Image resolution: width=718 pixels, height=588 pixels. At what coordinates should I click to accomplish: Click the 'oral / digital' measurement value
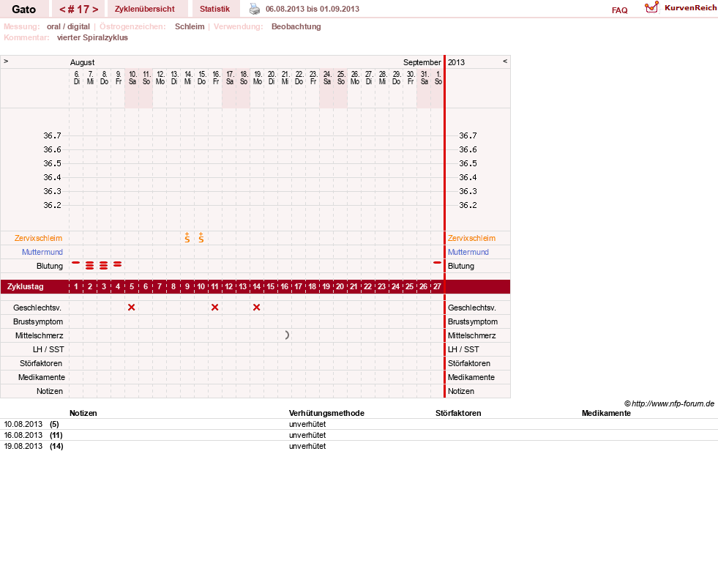coord(68,26)
